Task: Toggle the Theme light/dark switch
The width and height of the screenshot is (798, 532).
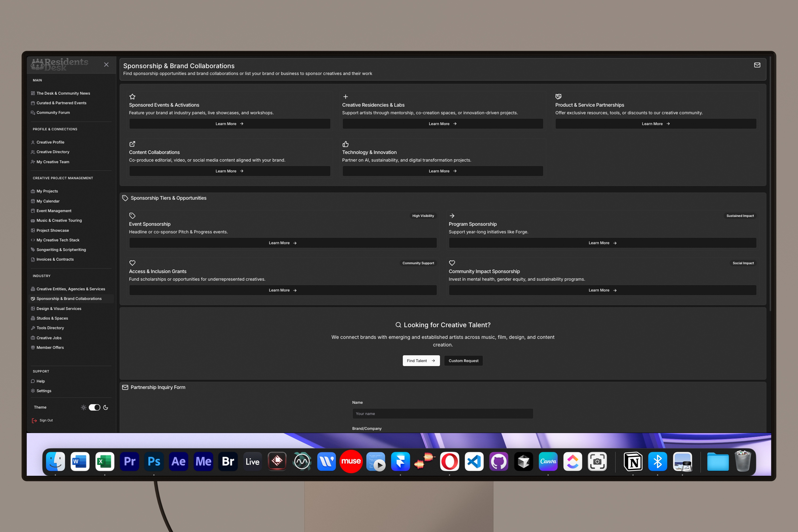Action: (94, 408)
